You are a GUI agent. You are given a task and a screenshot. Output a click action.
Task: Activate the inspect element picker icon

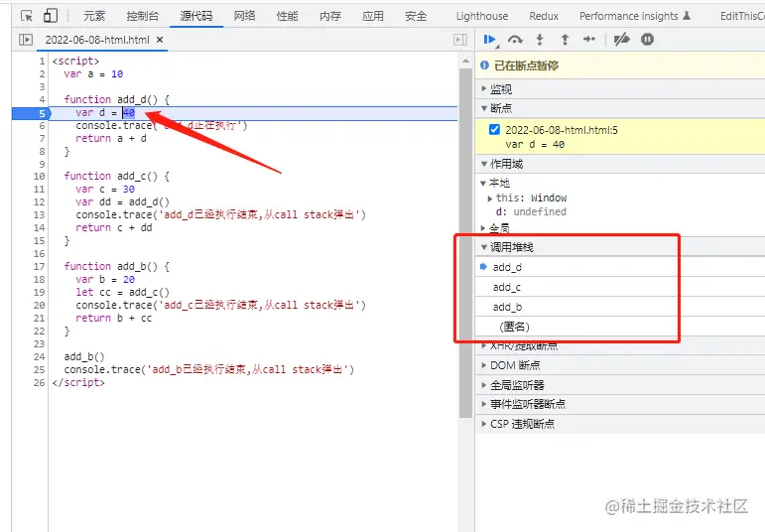pyautogui.click(x=27, y=16)
